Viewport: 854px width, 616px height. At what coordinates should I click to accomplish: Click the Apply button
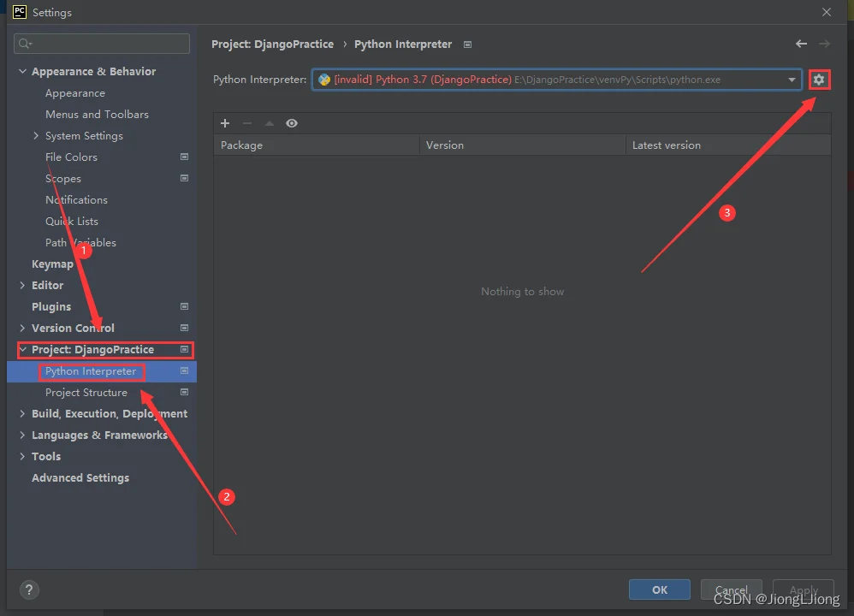pos(804,589)
